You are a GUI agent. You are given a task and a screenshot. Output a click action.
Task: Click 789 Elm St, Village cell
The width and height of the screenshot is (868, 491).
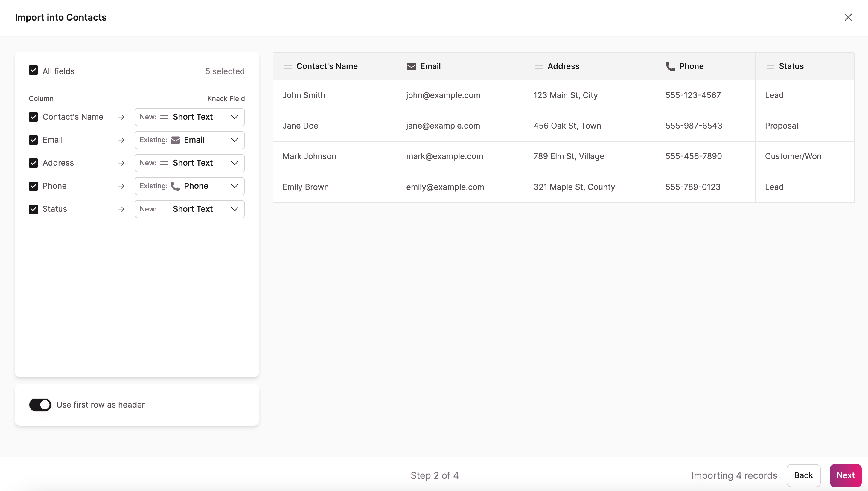590,156
